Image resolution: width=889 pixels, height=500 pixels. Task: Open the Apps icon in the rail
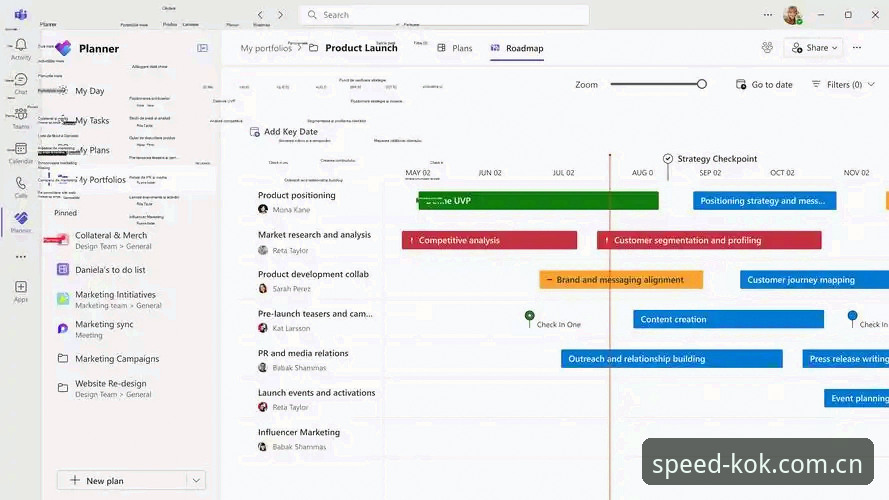click(21, 287)
